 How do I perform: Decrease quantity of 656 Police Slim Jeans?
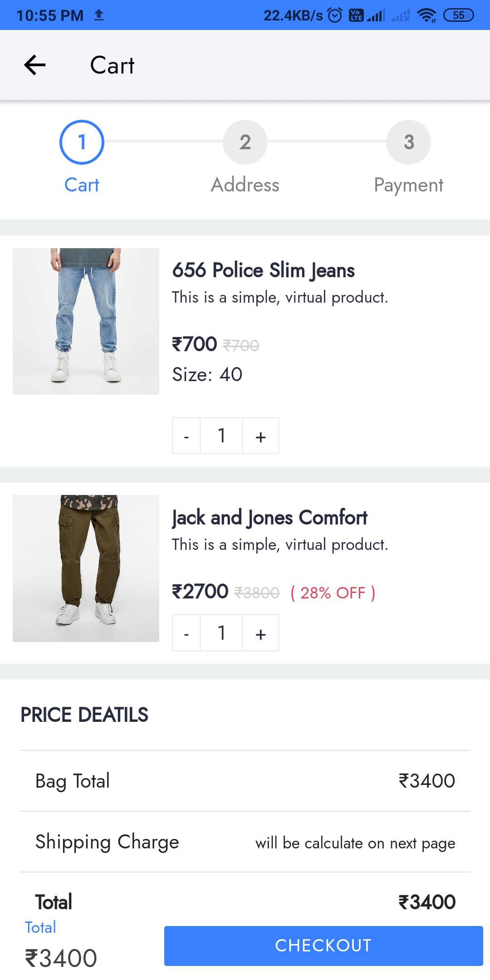(186, 436)
